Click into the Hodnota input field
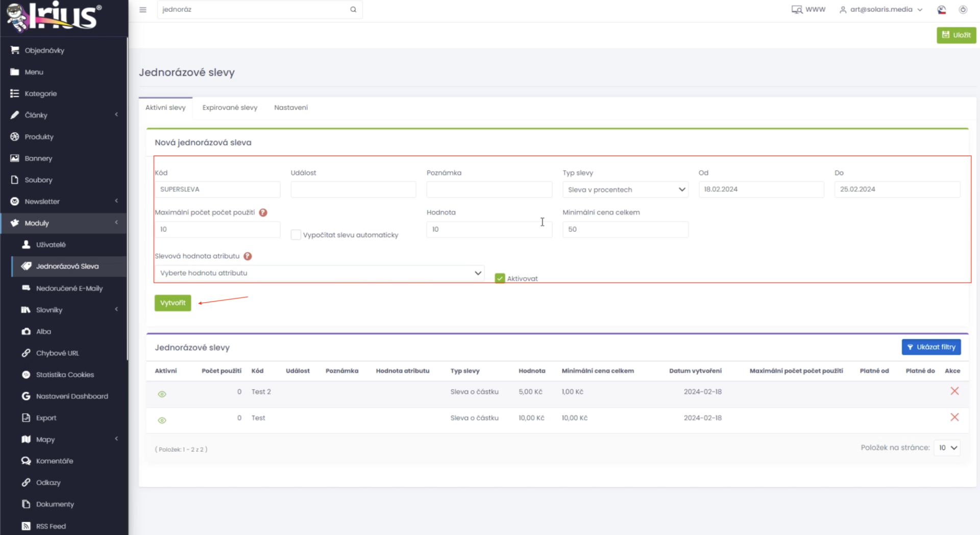 (x=489, y=229)
